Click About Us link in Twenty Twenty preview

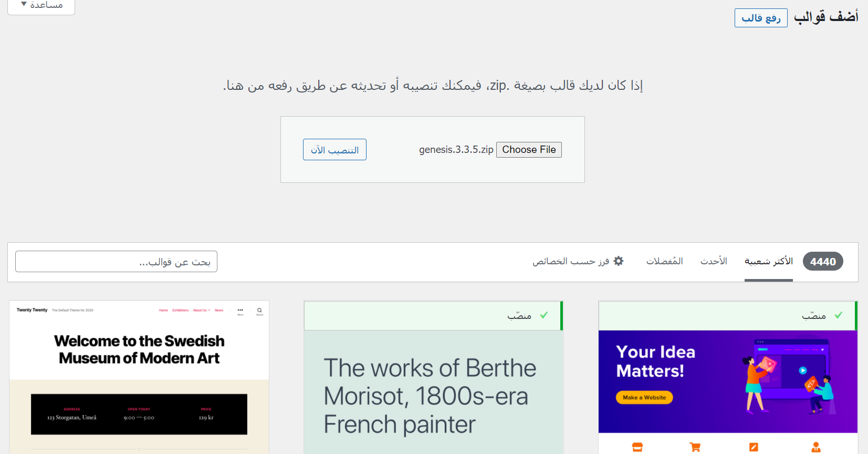click(201, 311)
